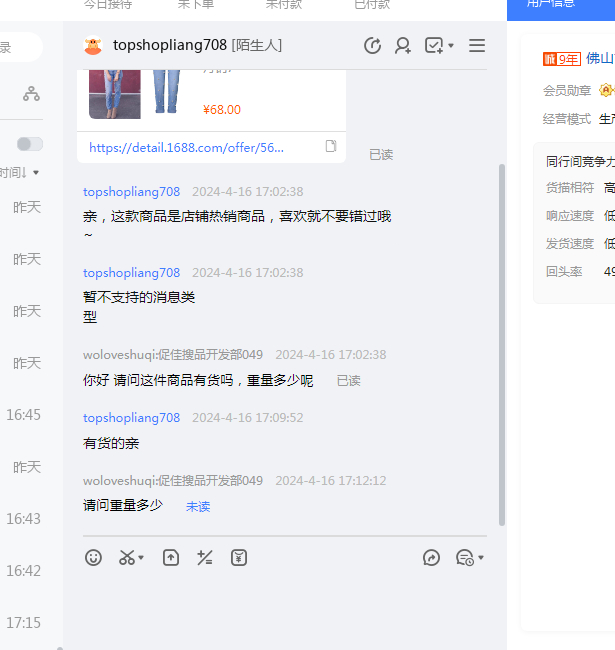This screenshot has height=650, width=615.
Task: Click the add contact icon
Action: pyautogui.click(x=403, y=46)
